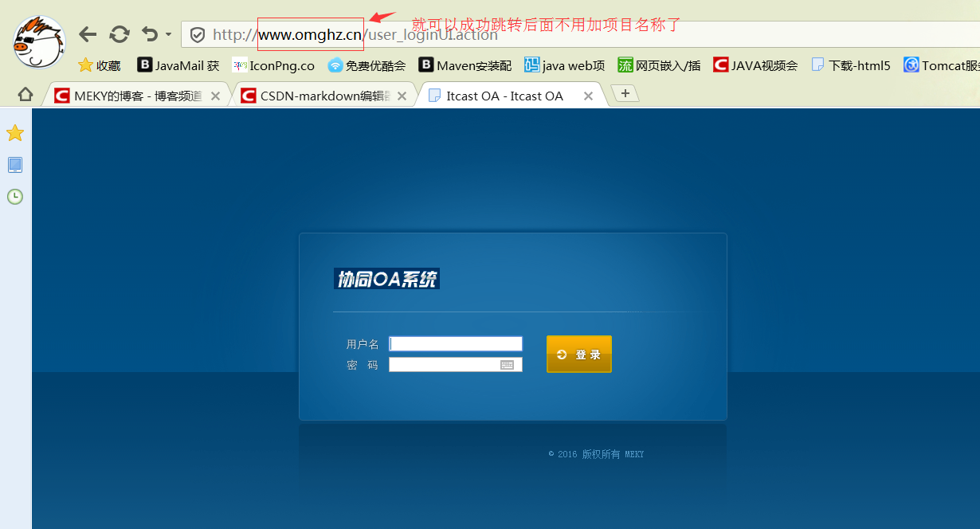Click the browser avatar logo
Viewport: 980px width, 529px height.
pyautogui.click(x=39, y=41)
